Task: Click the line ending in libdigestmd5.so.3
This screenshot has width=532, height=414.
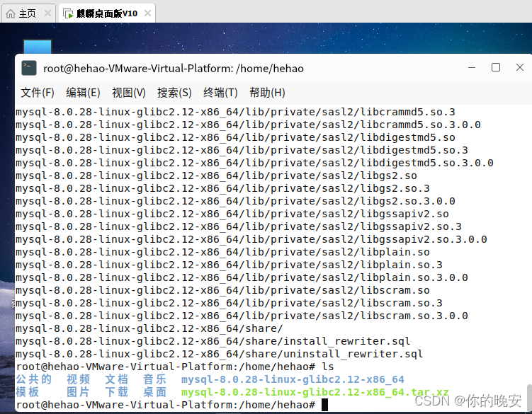Action: pyautogui.click(x=242, y=150)
